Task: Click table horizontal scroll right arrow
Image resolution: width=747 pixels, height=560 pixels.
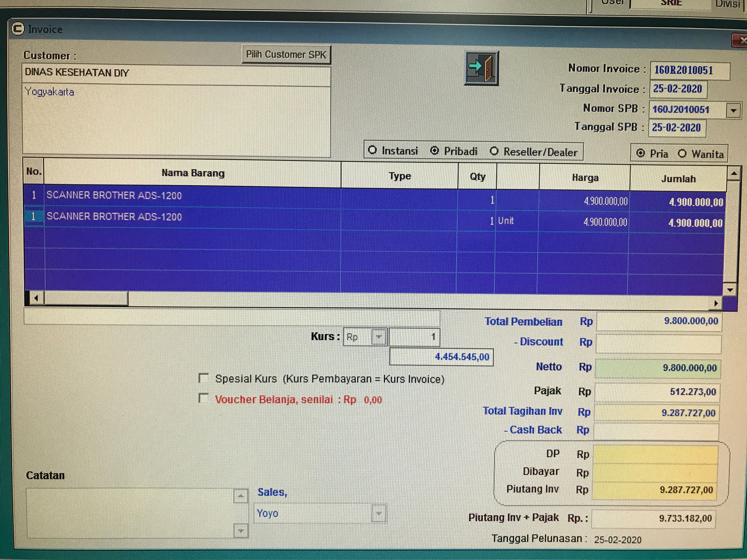Action: (716, 303)
